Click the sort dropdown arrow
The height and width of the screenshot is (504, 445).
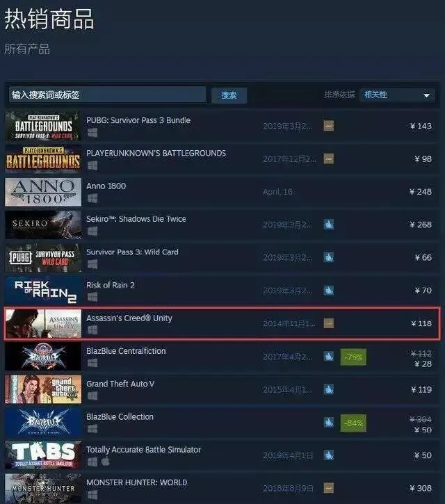click(x=426, y=95)
